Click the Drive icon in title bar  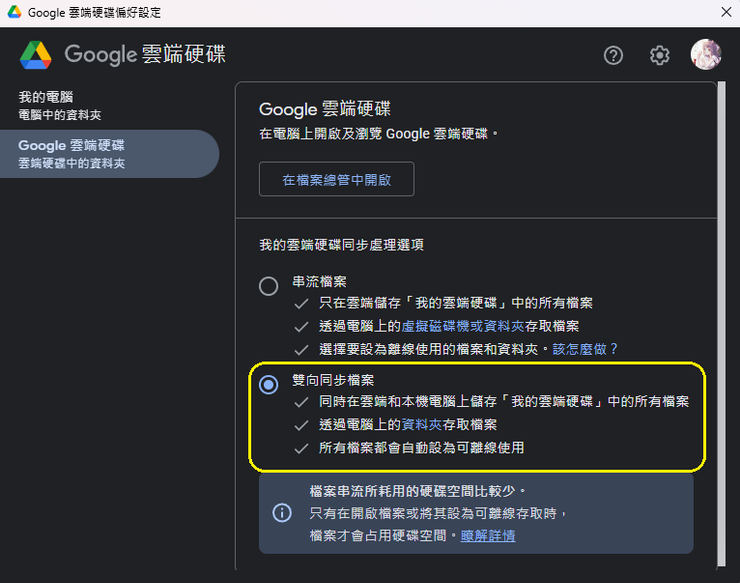[14, 12]
